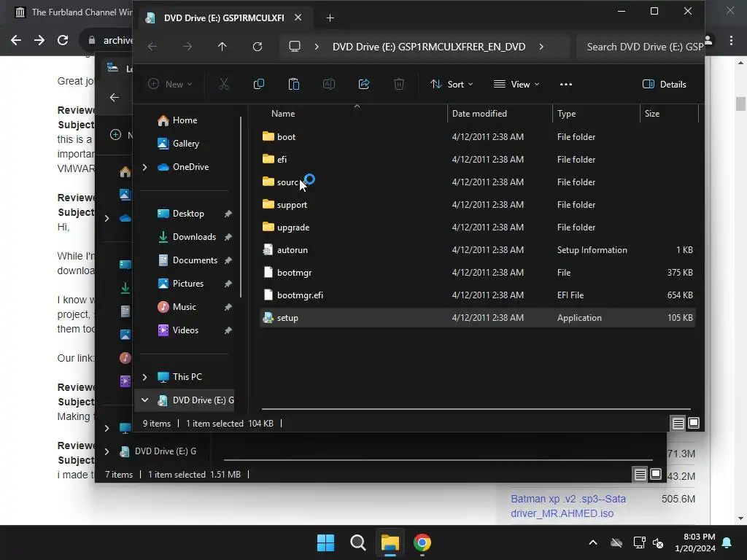Open the View dropdown
Image resolution: width=747 pixels, height=560 pixels.
tap(517, 85)
